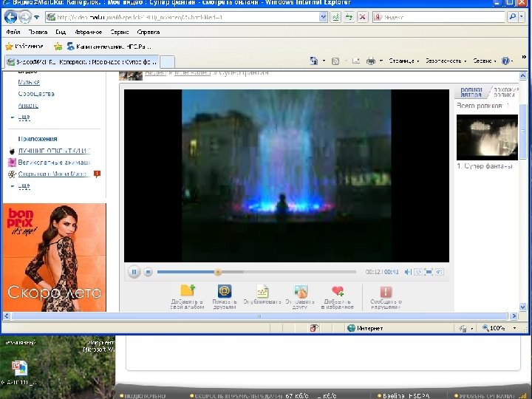Click the search magnifier button
532x399 pixels.
[x=513, y=17]
